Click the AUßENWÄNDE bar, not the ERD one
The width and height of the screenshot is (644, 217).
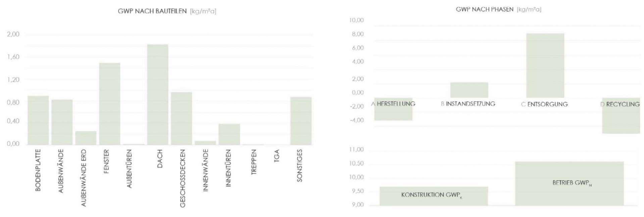[62, 122]
